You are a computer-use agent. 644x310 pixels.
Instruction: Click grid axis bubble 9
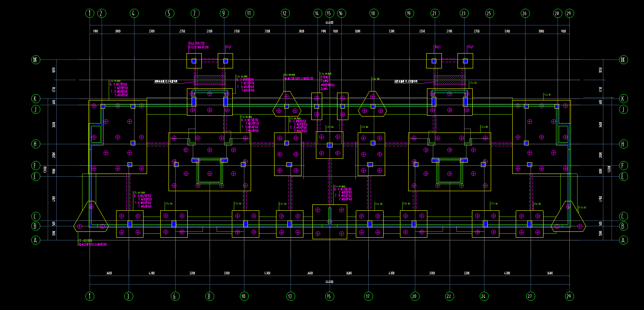point(224,13)
